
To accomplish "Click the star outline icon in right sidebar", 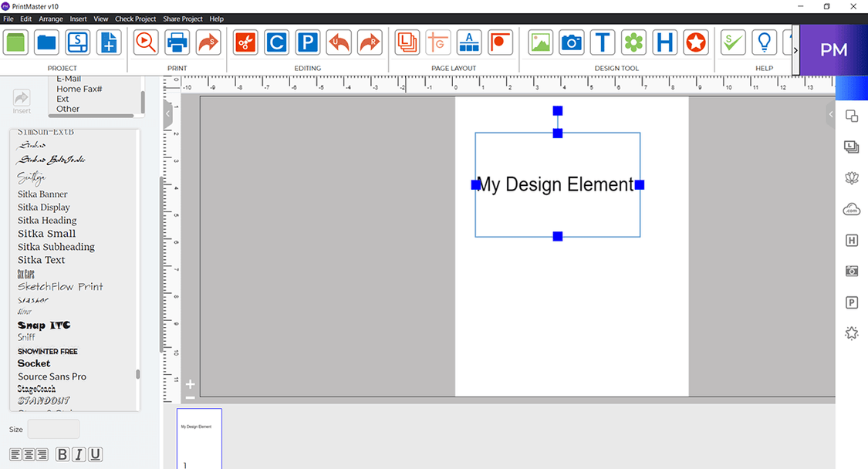I will pos(851,332).
